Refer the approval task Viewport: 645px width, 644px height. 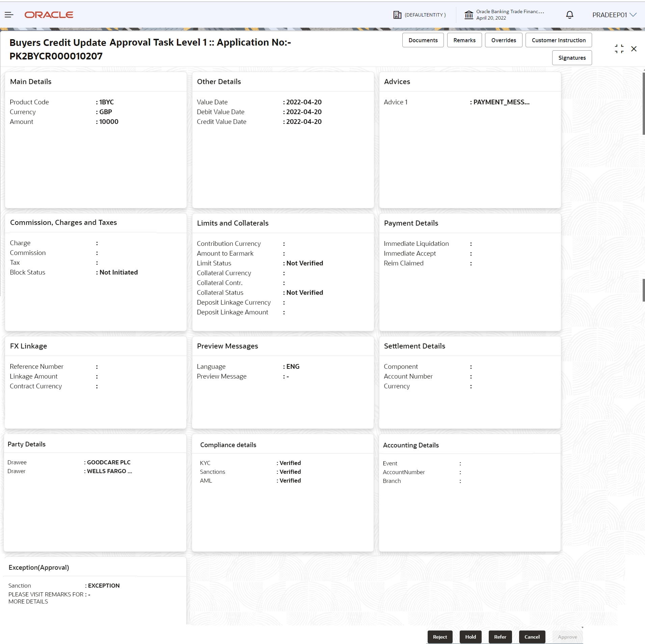click(x=500, y=637)
